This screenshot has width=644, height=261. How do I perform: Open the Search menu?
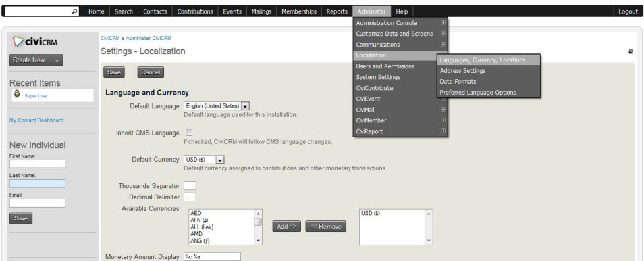[124, 11]
